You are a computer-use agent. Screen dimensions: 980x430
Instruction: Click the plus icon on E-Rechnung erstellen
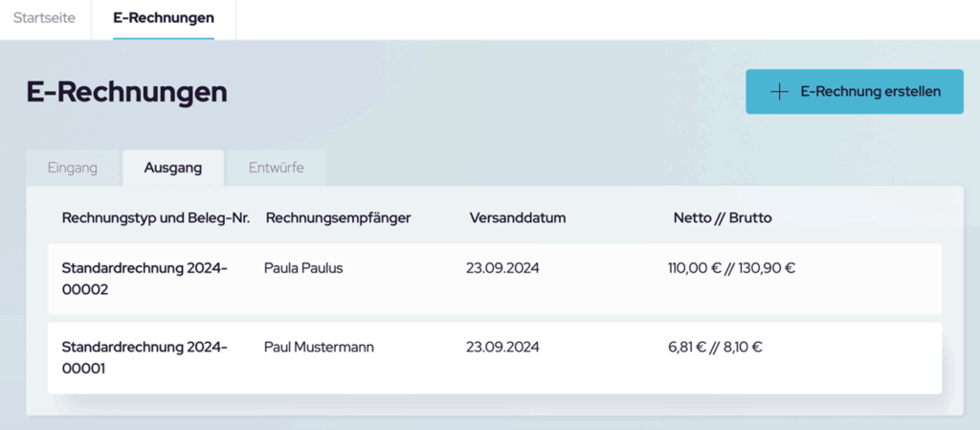click(779, 92)
